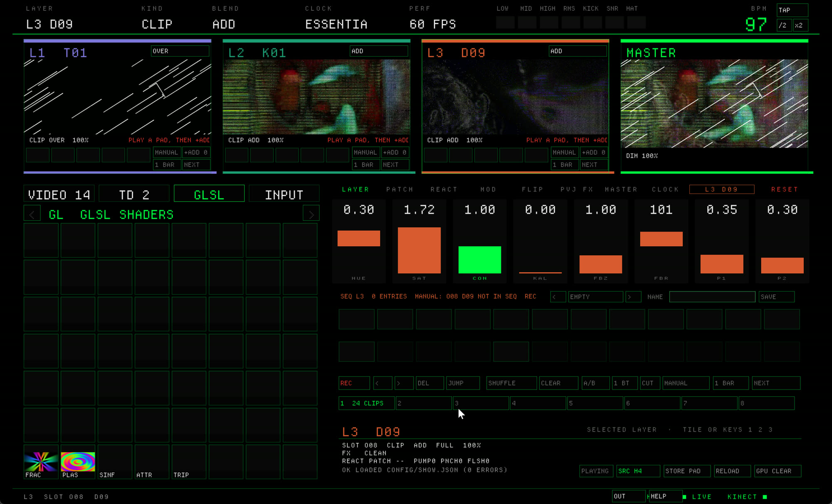Screen dimensions: 832x504
Task: Select the L2 K01 layer preview
Action: (317, 97)
